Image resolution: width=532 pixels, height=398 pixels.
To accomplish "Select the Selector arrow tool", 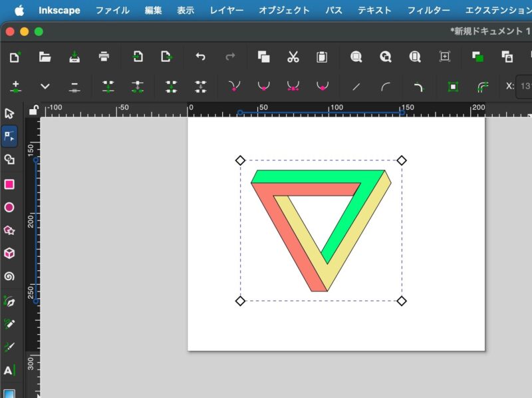I will [9, 113].
